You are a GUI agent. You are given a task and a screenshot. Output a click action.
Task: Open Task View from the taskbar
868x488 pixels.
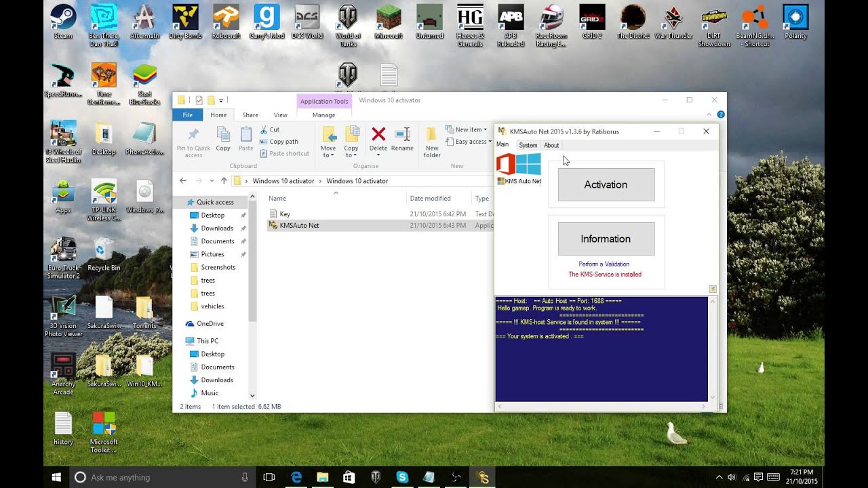[x=269, y=477]
